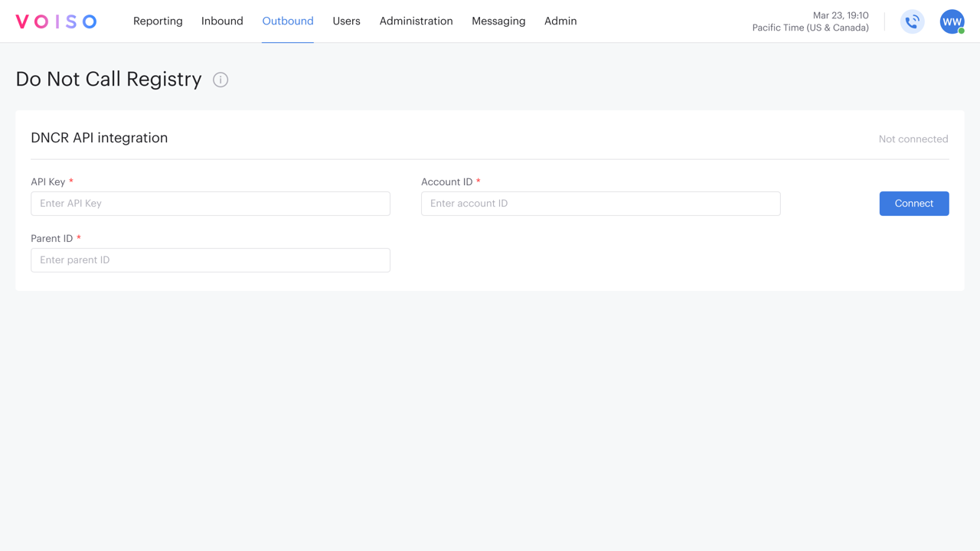This screenshot has width=980, height=551.
Task: Open the softphone dialer icon
Action: tap(912, 21)
